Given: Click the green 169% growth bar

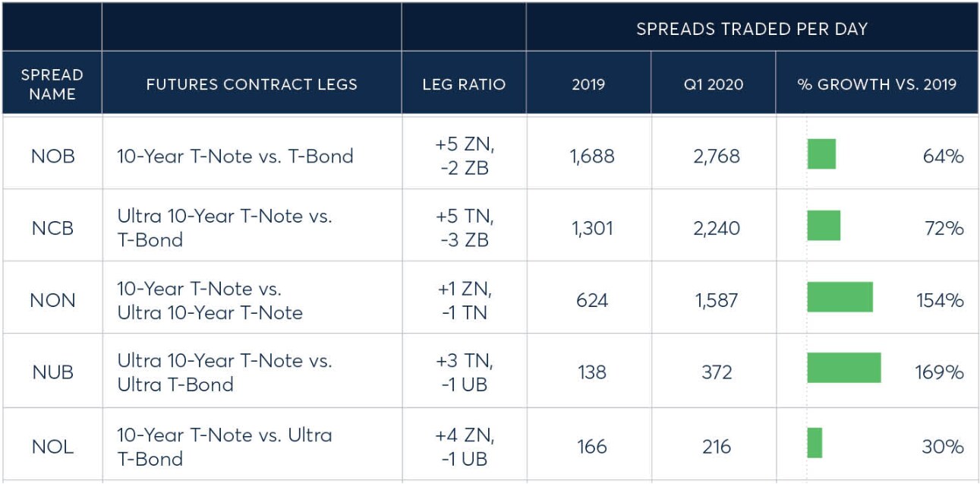Looking at the screenshot, I should tap(843, 368).
